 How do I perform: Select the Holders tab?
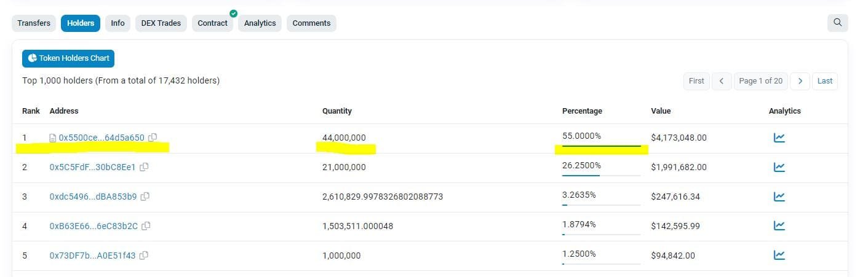[81, 23]
